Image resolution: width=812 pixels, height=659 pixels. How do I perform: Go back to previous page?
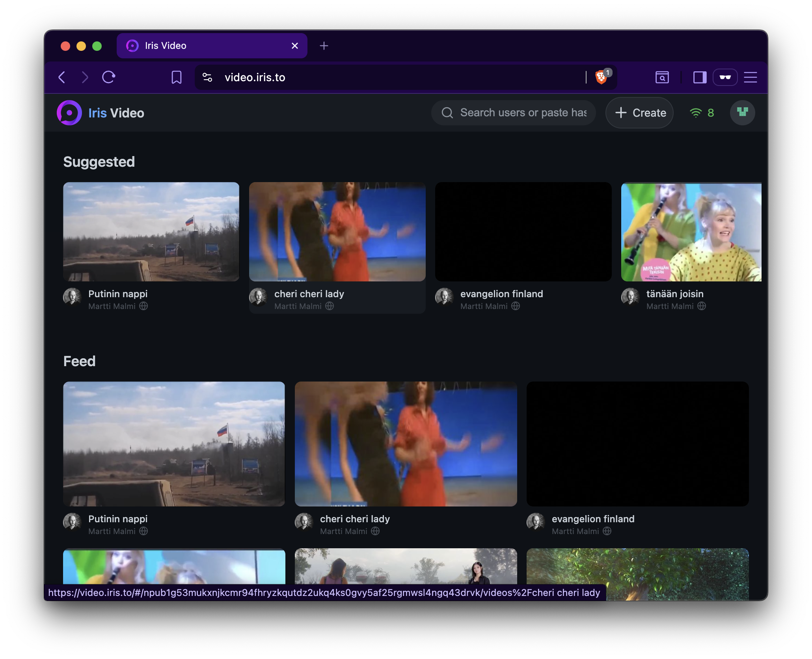coord(62,77)
